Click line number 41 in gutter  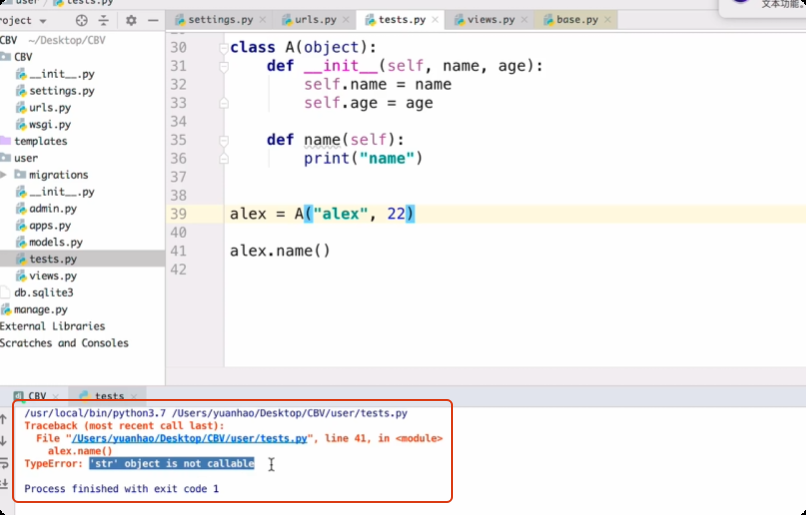pyautogui.click(x=178, y=251)
